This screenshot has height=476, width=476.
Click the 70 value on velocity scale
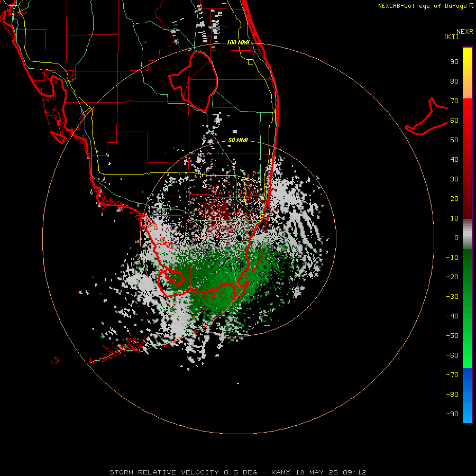point(454,101)
